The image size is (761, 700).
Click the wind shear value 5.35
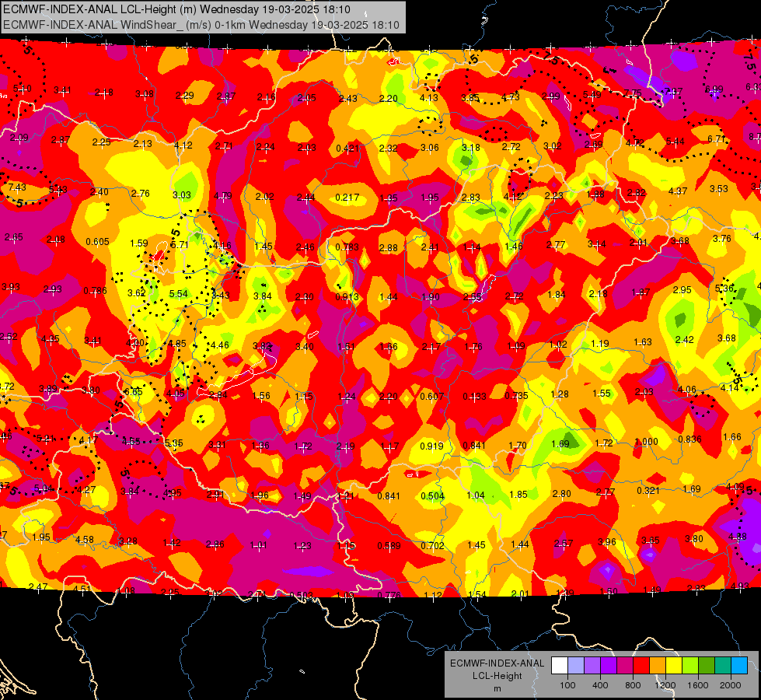click(174, 443)
